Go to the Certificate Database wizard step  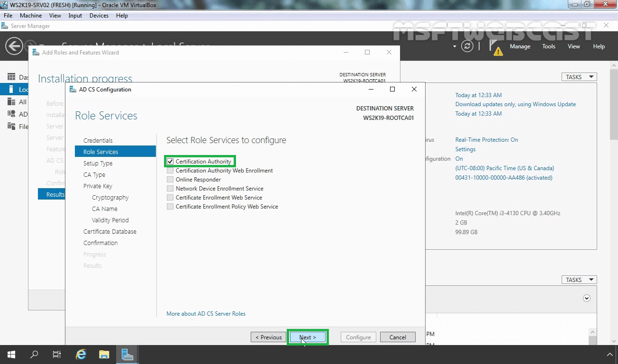click(110, 232)
